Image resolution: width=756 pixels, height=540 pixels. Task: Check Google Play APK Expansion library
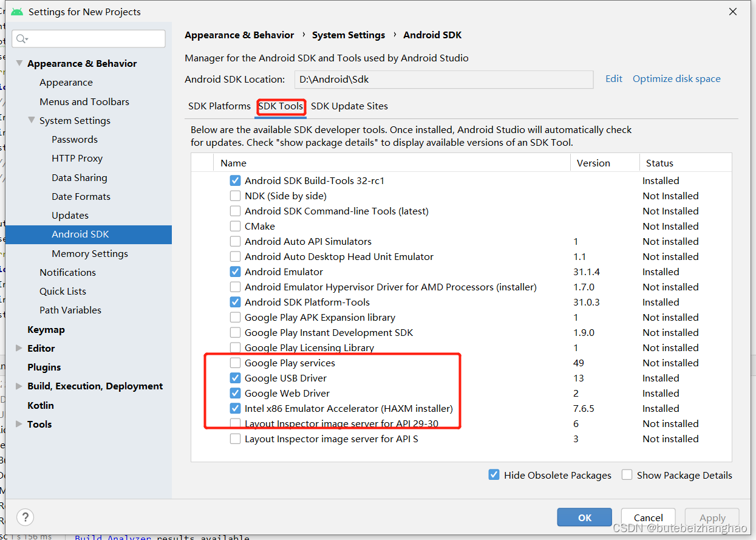(x=235, y=317)
